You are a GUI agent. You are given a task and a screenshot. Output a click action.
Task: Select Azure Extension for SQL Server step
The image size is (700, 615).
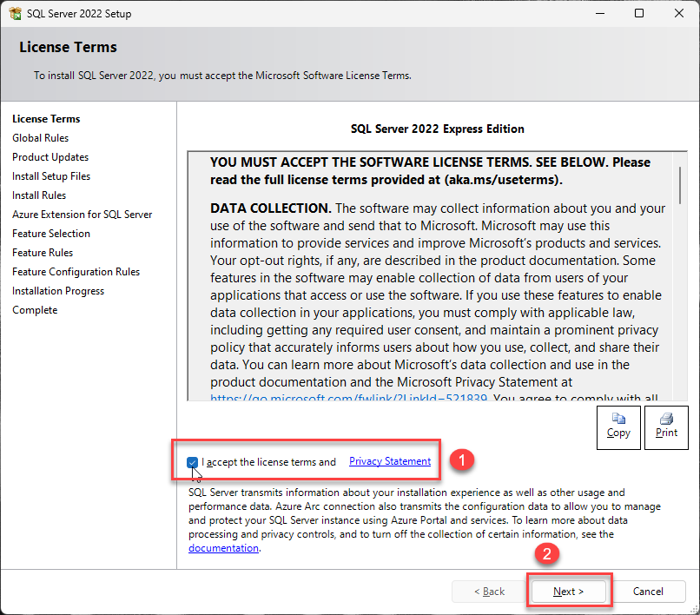82,215
